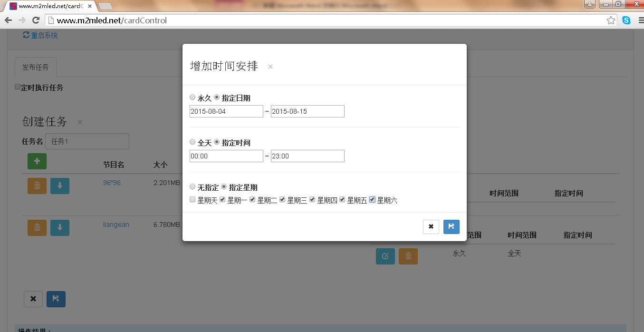
Task: Toggle the 定时执行任务 checkbox
Action: tap(18, 87)
